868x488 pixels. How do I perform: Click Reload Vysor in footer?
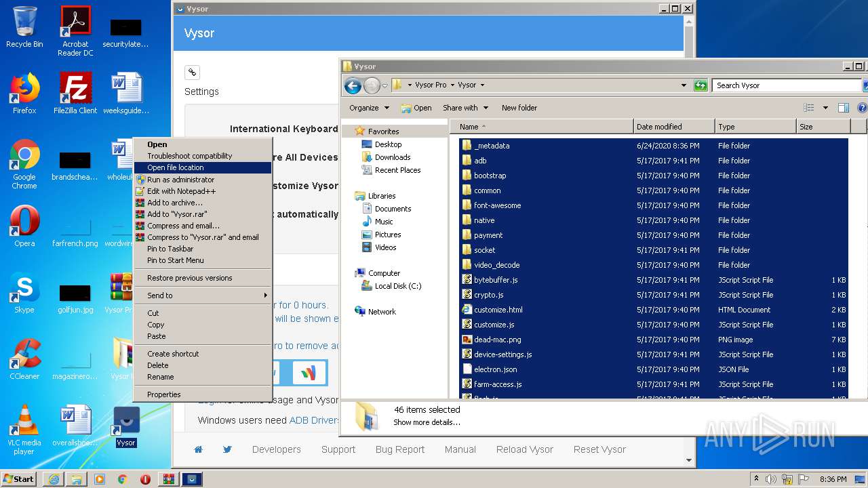coord(525,449)
